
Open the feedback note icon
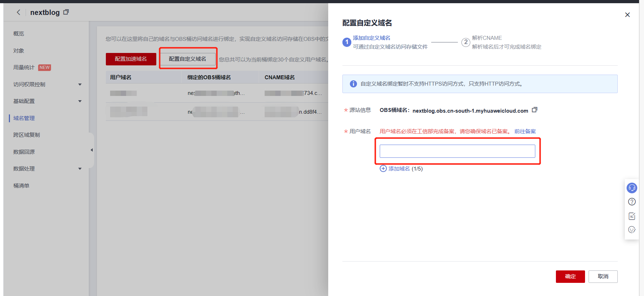click(x=632, y=216)
